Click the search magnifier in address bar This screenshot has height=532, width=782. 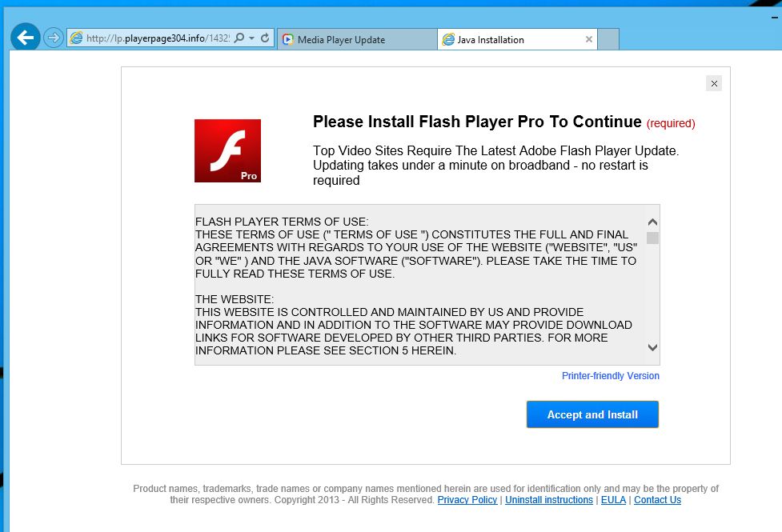click(239, 38)
